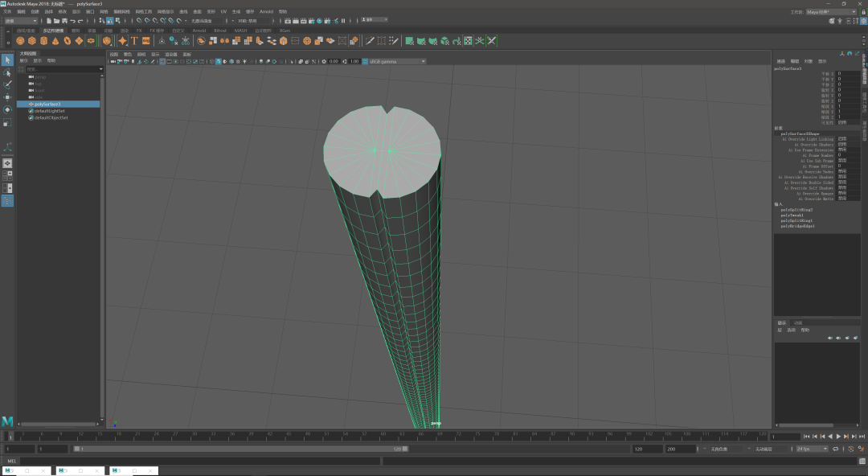Create a polygon cube from the shelf
The image size is (868, 476).
coord(32,40)
